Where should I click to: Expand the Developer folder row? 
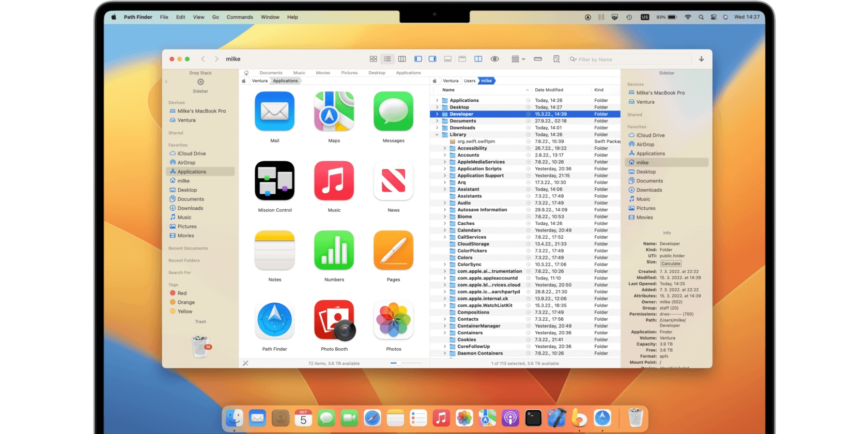437,114
